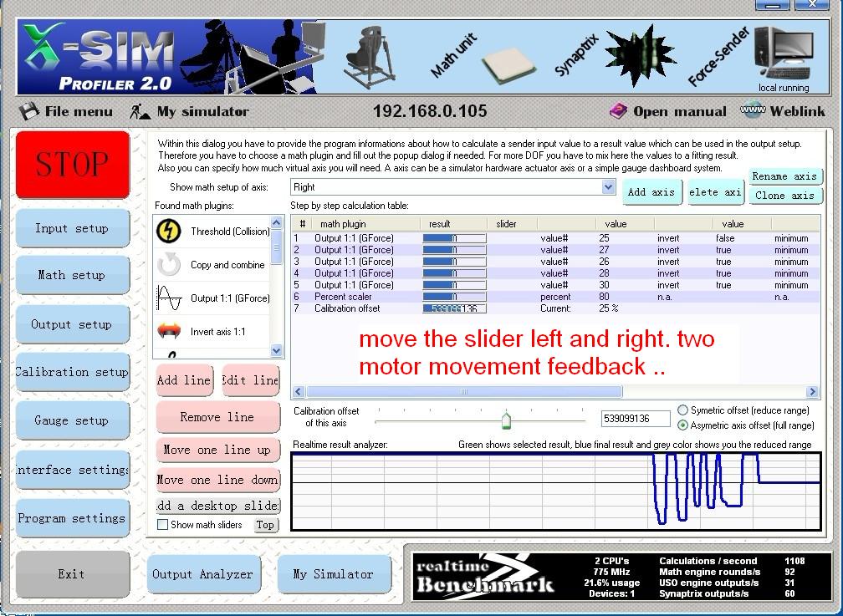The image size is (843, 616).
Task: Select the Threshold (Collision) lightning plugin icon
Action: [168, 232]
